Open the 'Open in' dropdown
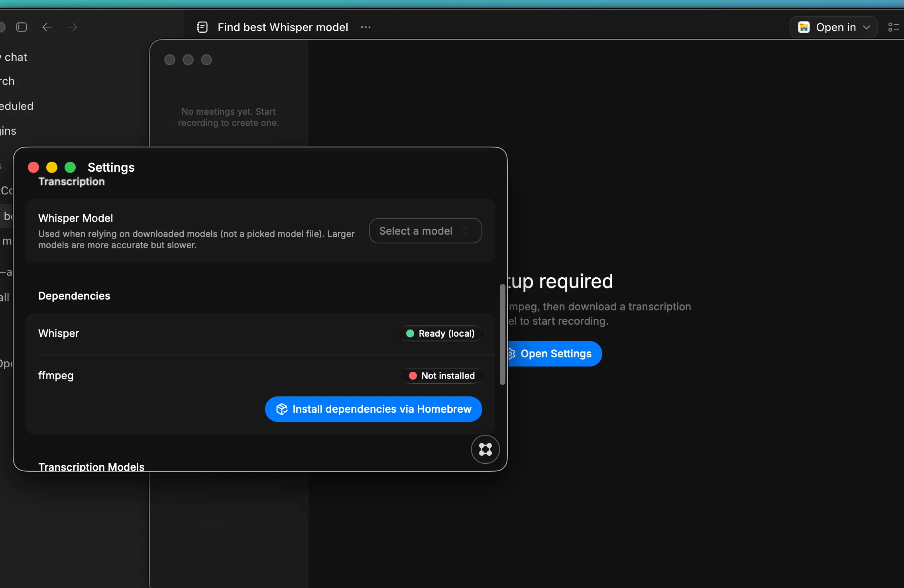Screen dimensions: 904x588 coord(833,27)
